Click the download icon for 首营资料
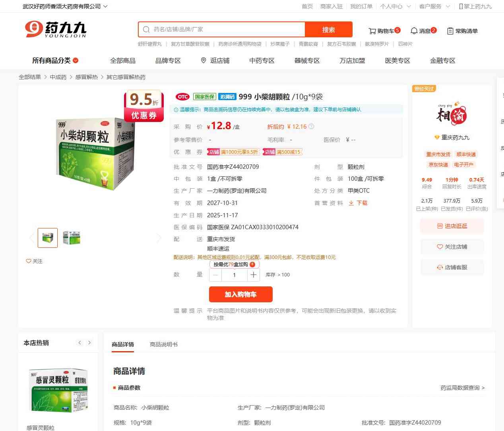504x431 pixels. (x=351, y=203)
